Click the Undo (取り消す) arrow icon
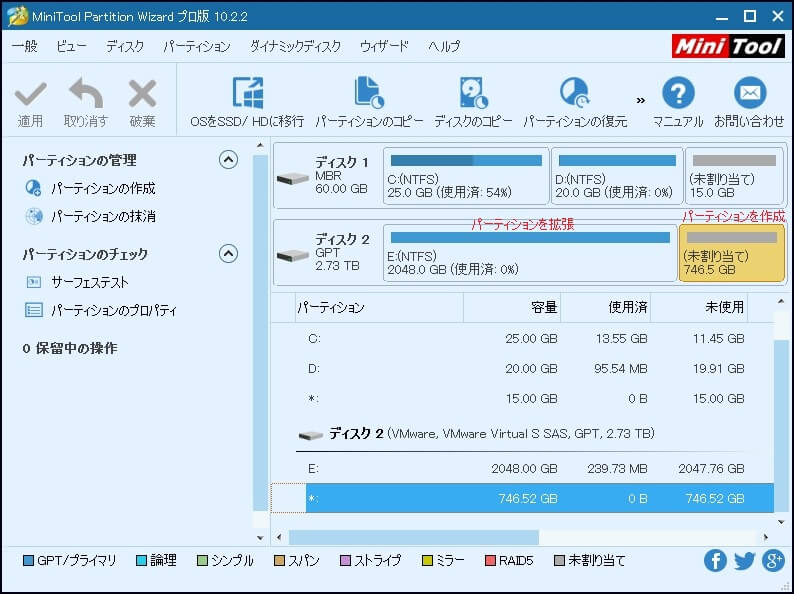 [x=86, y=93]
